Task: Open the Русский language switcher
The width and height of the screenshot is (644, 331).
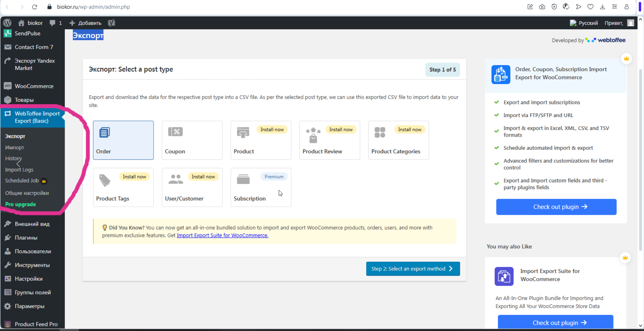Action: (584, 23)
